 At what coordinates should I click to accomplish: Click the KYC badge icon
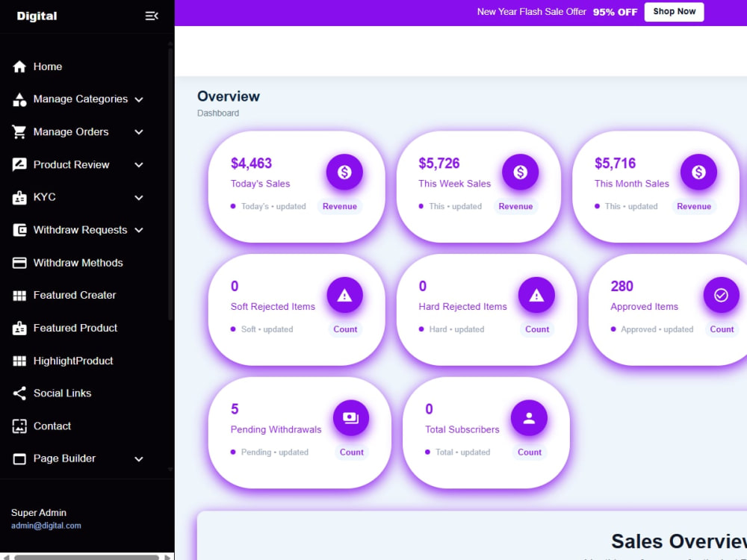tap(19, 198)
